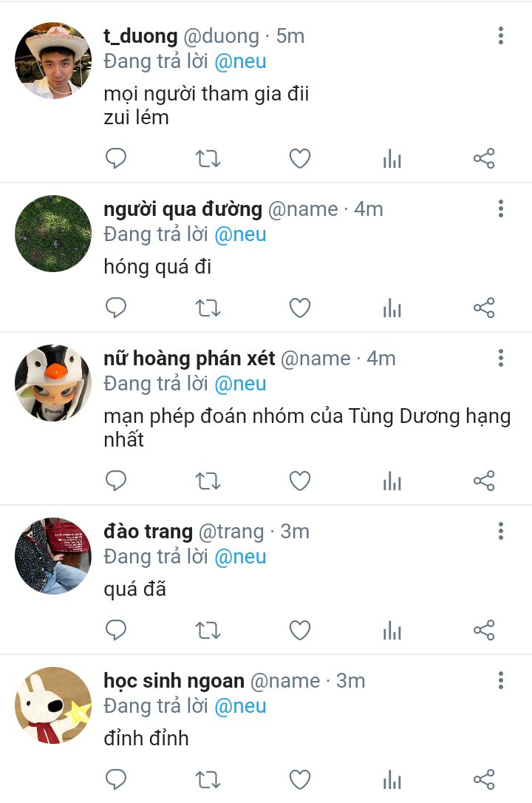
Task: Open @neu mention in t_duong's reply
Action: pos(240,61)
